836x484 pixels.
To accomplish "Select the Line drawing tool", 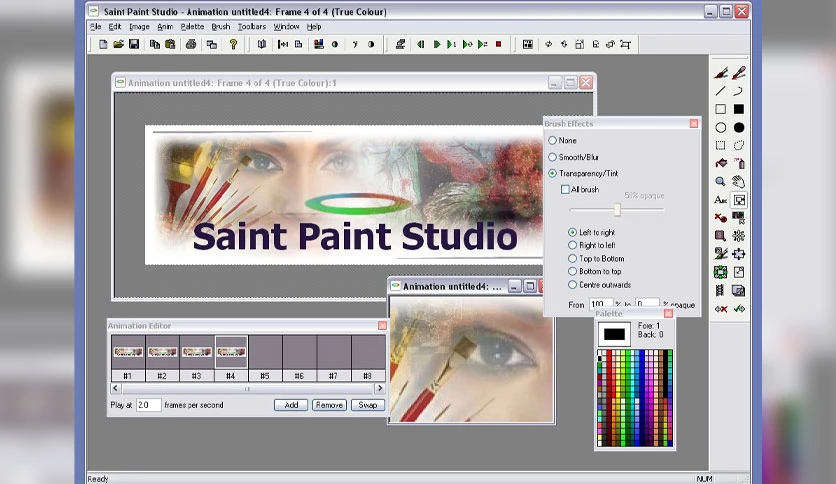I will (x=720, y=91).
